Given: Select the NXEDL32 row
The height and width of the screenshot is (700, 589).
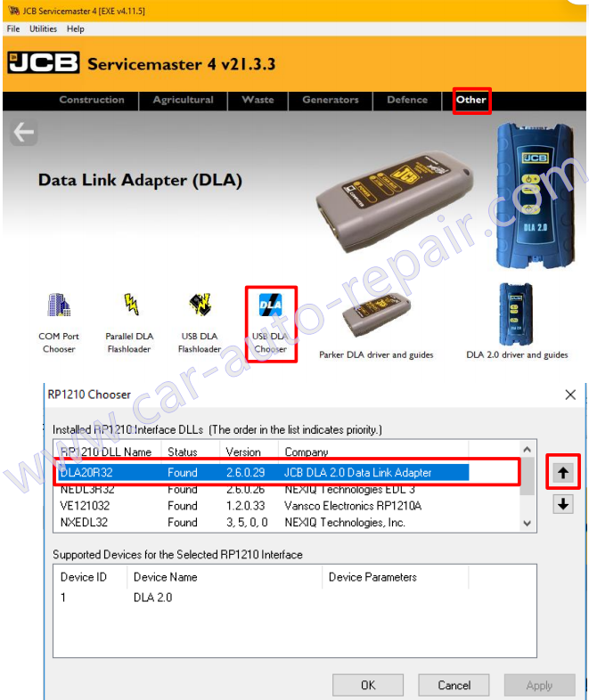Looking at the screenshot, I should (x=264, y=522).
